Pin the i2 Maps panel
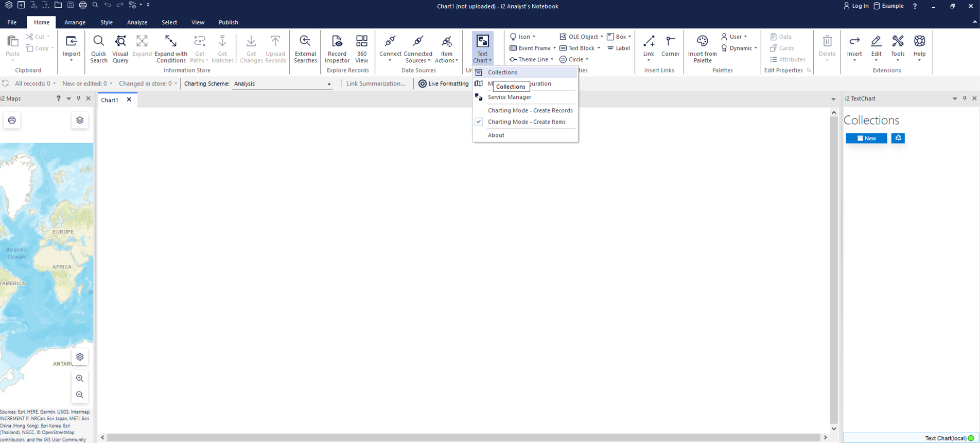Screen dimensions: 980x443 [78, 98]
